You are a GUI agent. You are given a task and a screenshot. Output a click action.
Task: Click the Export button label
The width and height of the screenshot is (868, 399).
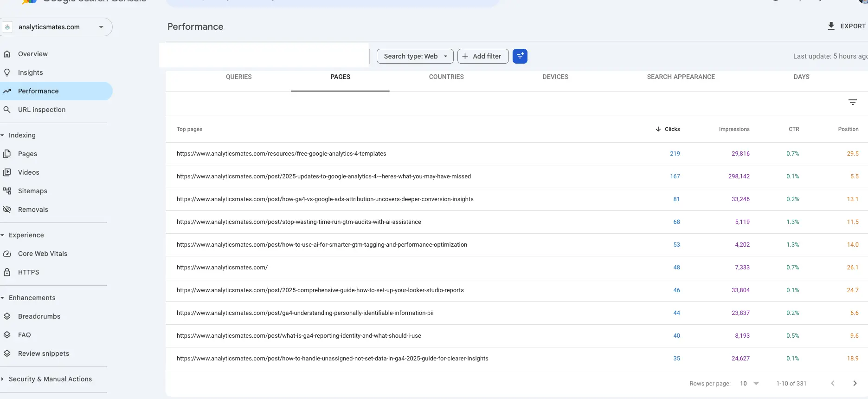coord(853,26)
